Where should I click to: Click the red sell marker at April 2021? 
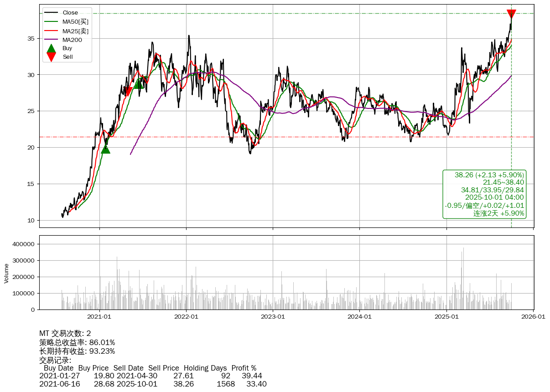128,92
